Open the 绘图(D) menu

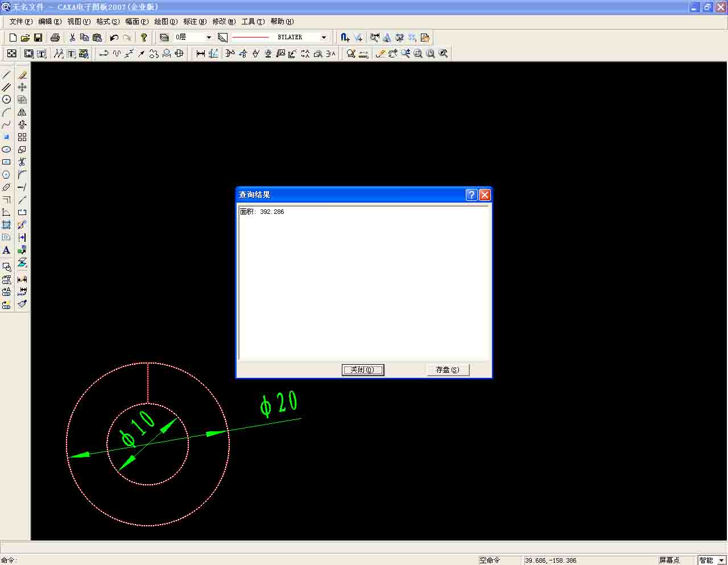[x=166, y=22]
